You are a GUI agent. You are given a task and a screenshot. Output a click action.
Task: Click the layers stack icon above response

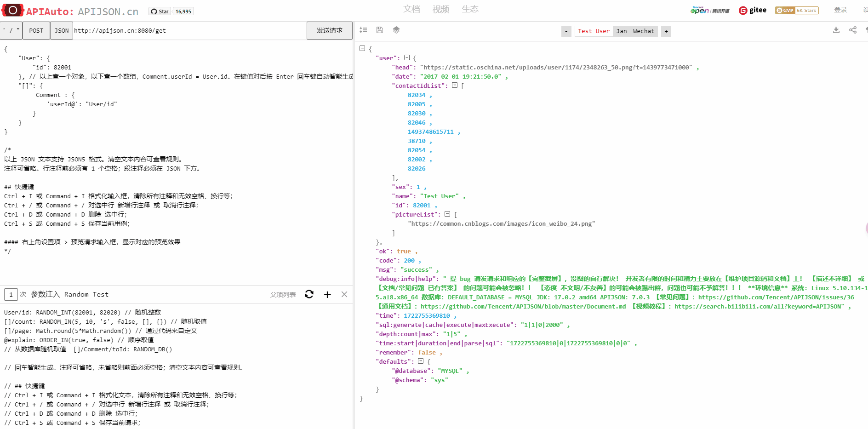pyautogui.click(x=396, y=30)
